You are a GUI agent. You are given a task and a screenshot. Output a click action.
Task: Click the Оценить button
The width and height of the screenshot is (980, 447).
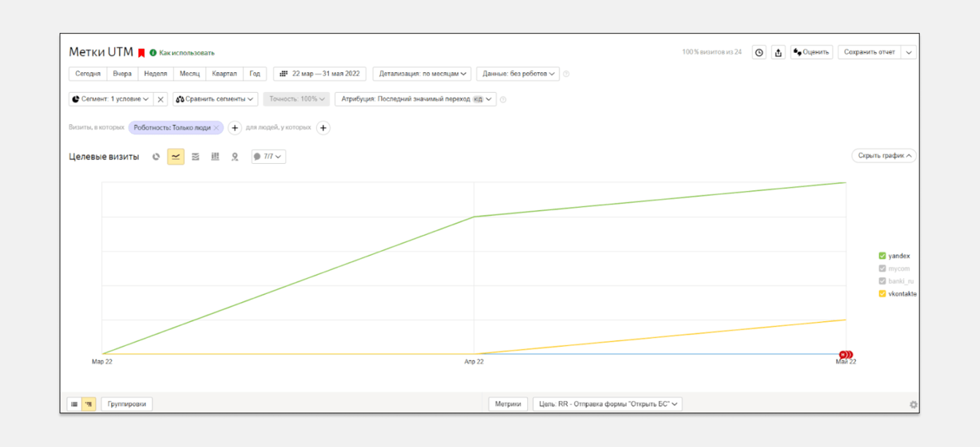pyautogui.click(x=812, y=53)
